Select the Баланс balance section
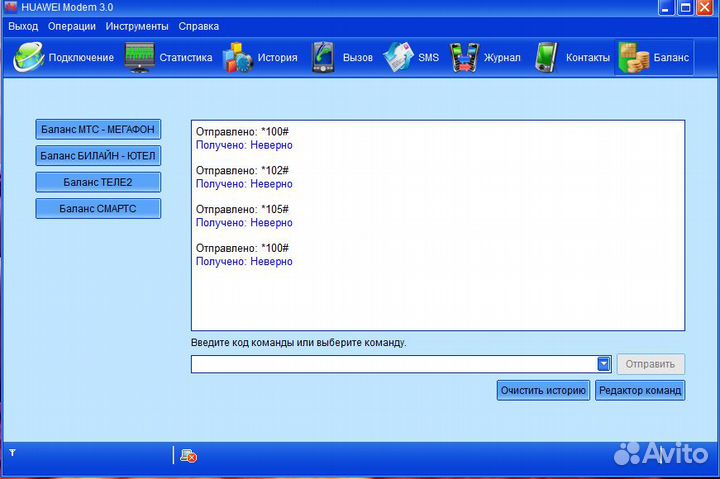This screenshot has height=479, width=720. pos(653,58)
